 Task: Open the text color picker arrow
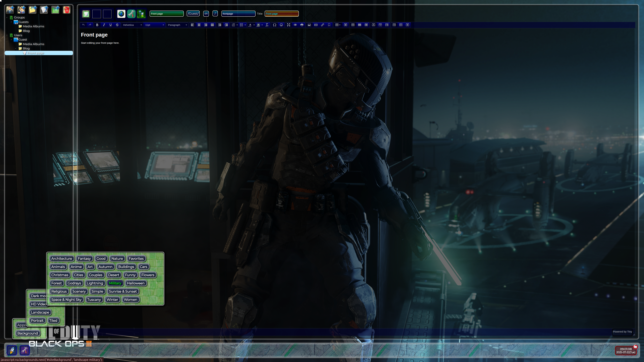click(x=254, y=25)
